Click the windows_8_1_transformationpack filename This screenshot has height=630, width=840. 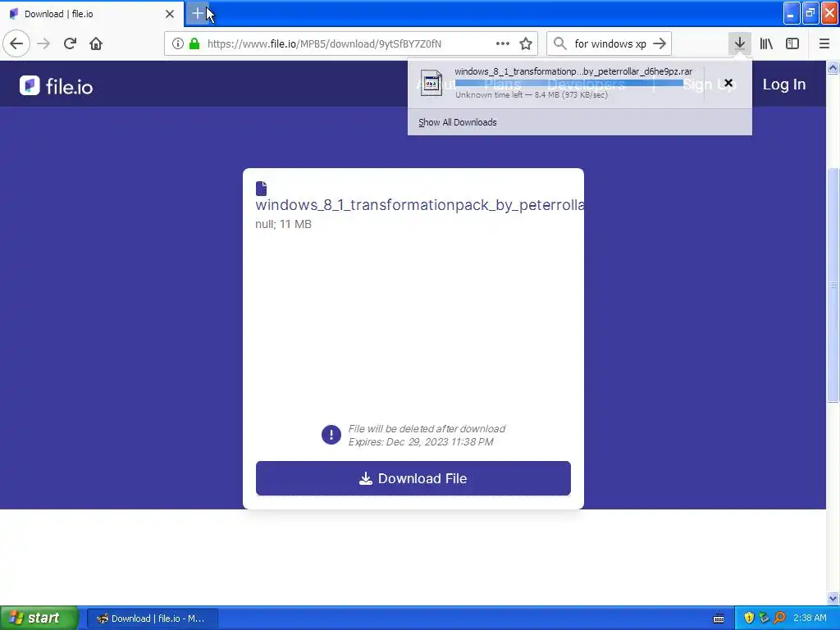(419, 204)
